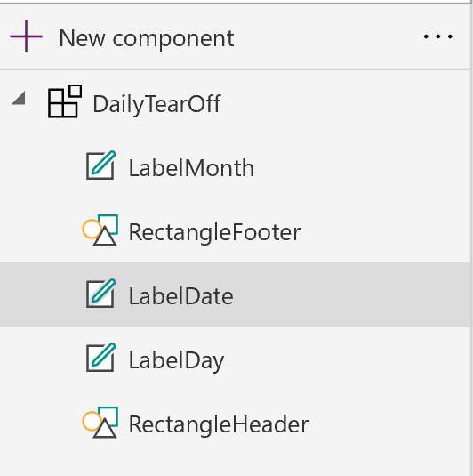The height and width of the screenshot is (476, 473).
Task: Select LabelDay in the tree
Action: click(176, 360)
